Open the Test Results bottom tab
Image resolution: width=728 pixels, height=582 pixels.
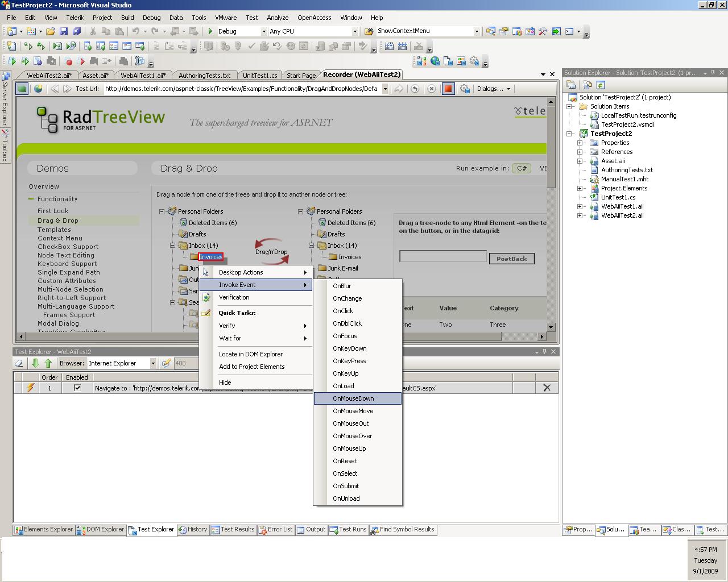[x=233, y=530]
